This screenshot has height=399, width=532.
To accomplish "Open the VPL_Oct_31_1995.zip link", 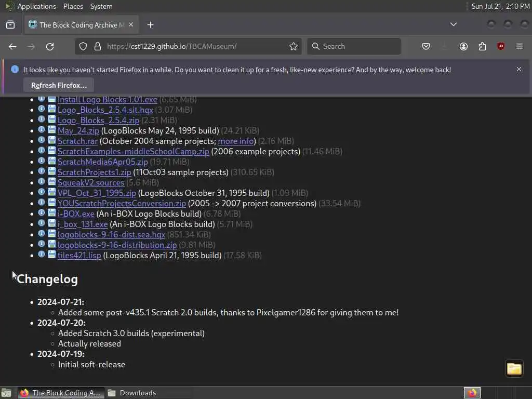I will (x=97, y=193).
